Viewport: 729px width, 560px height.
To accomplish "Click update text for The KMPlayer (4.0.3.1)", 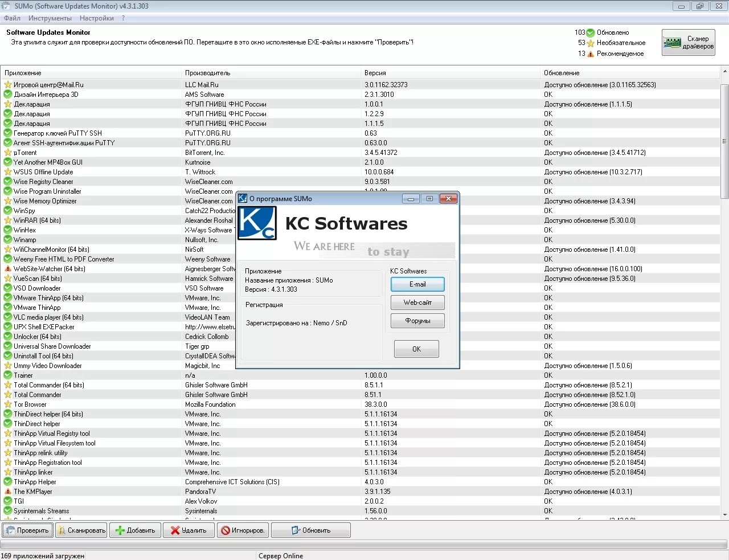I will (x=588, y=492).
